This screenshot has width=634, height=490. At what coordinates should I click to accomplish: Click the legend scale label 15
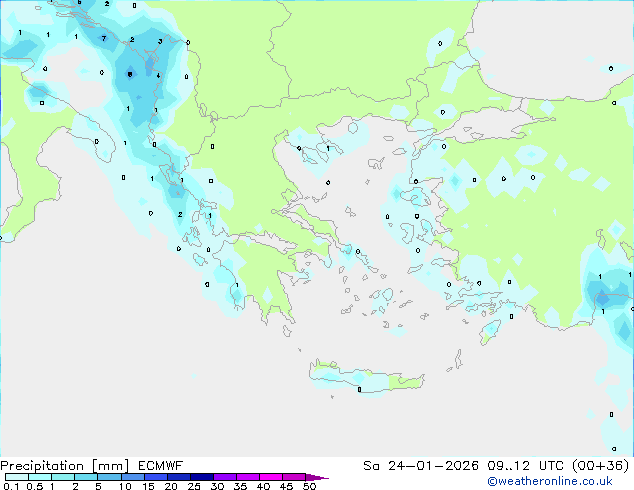(148, 486)
